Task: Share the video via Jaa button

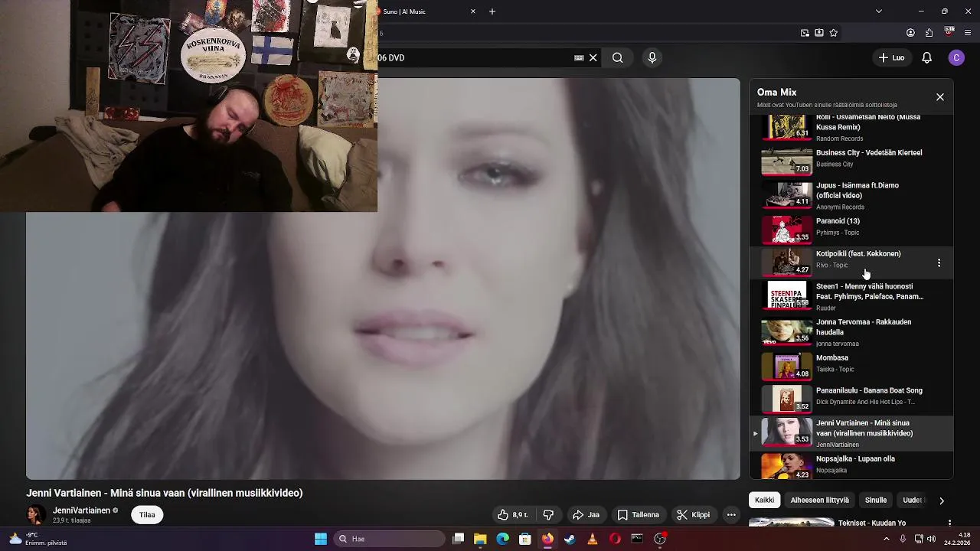Action: (x=586, y=515)
